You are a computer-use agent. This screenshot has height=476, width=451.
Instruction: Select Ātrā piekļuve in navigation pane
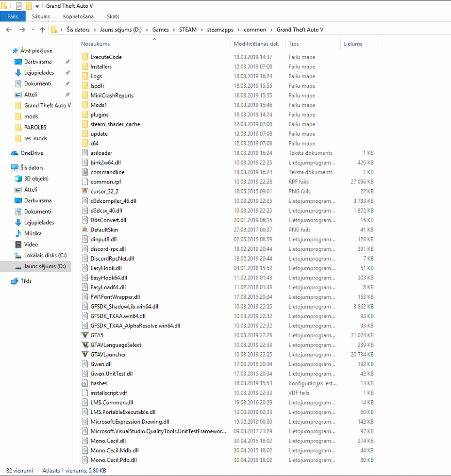coord(36,50)
